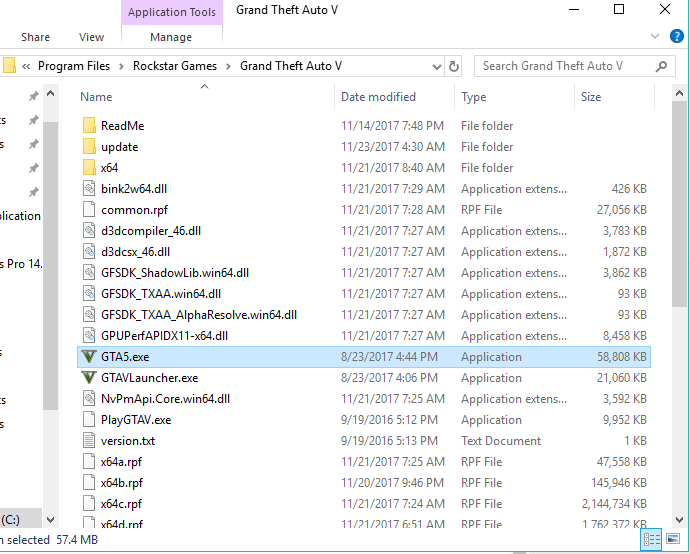Click the x64 folder icon

(89, 168)
